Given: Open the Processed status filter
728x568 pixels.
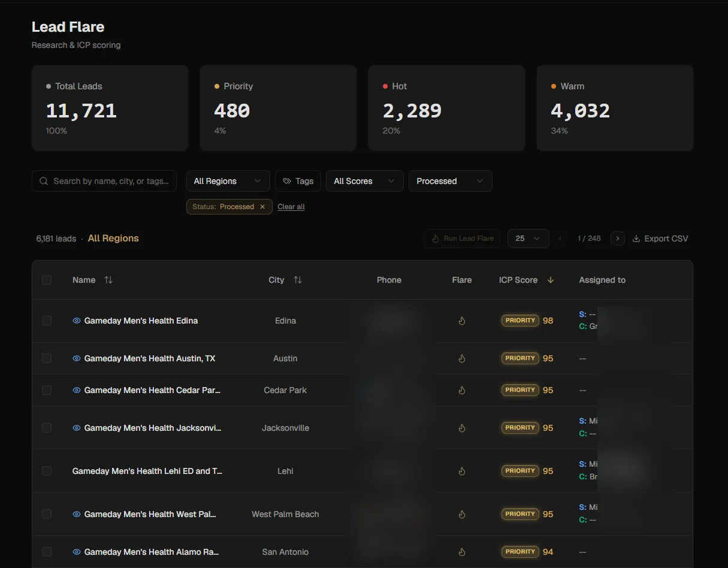Looking at the screenshot, I should pyautogui.click(x=450, y=181).
